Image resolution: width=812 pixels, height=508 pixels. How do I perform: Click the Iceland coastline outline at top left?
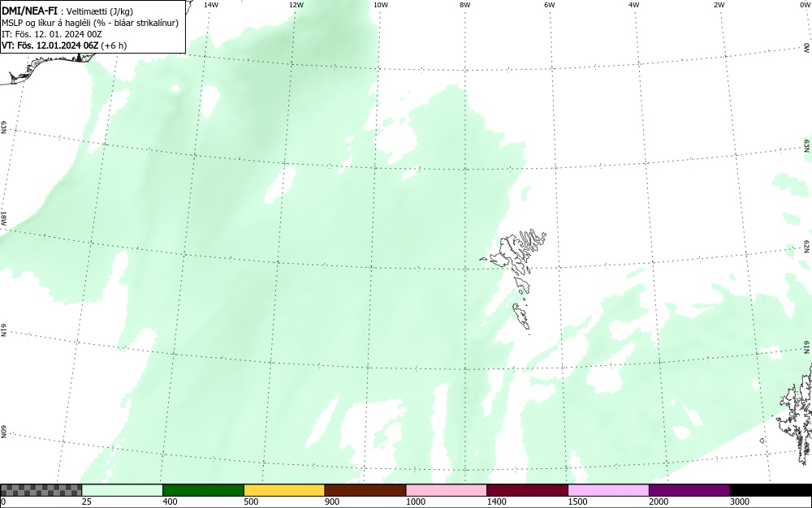click(x=46, y=67)
